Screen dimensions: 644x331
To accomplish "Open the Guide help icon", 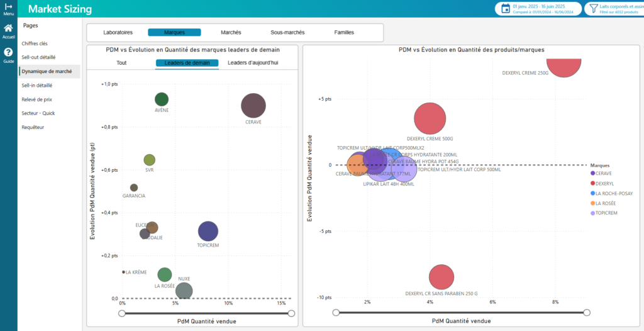I will click(x=8, y=53).
